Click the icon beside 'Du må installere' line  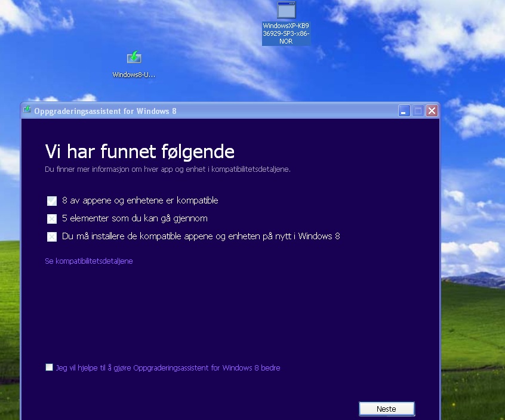pyautogui.click(x=52, y=237)
